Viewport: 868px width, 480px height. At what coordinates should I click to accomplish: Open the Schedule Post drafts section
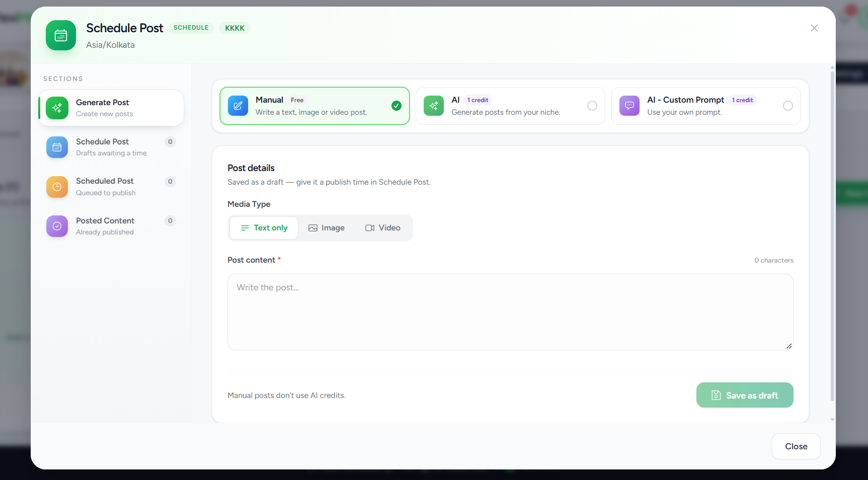[x=111, y=147]
